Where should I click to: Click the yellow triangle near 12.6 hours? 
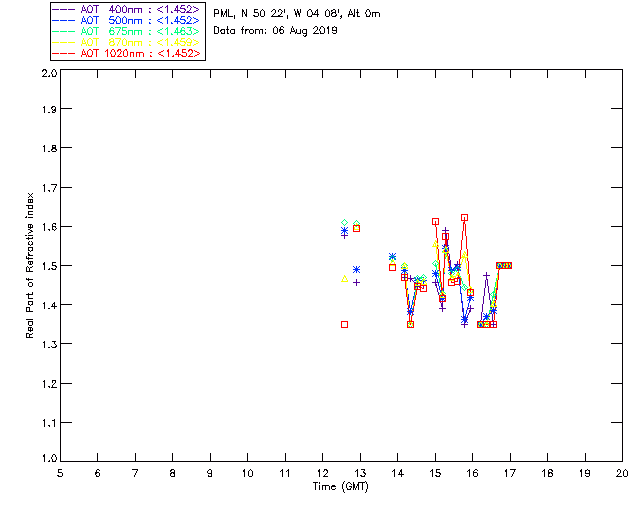[x=344, y=279]
